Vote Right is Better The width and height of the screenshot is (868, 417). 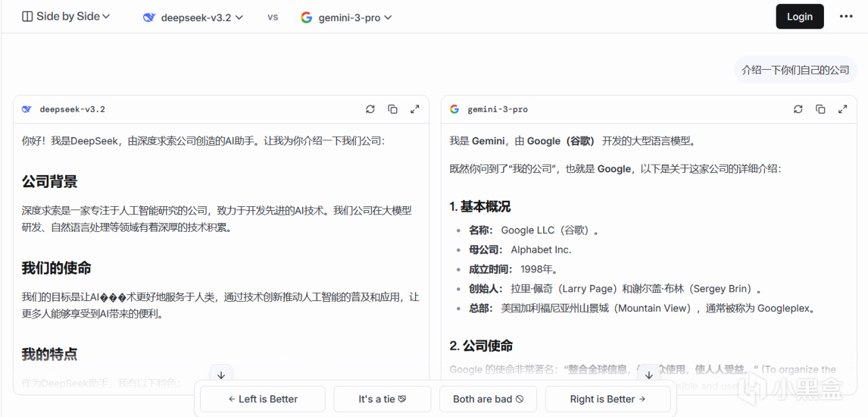point(608,399)
